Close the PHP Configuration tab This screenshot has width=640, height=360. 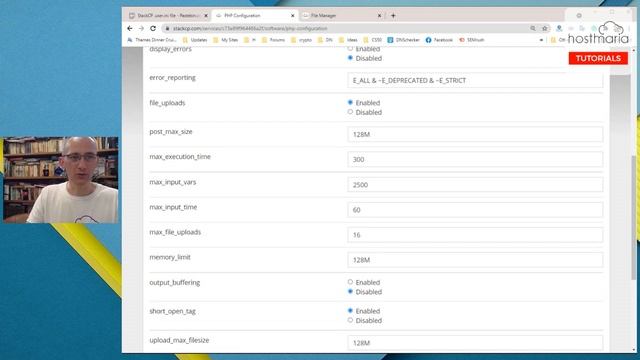pos(293,16)
